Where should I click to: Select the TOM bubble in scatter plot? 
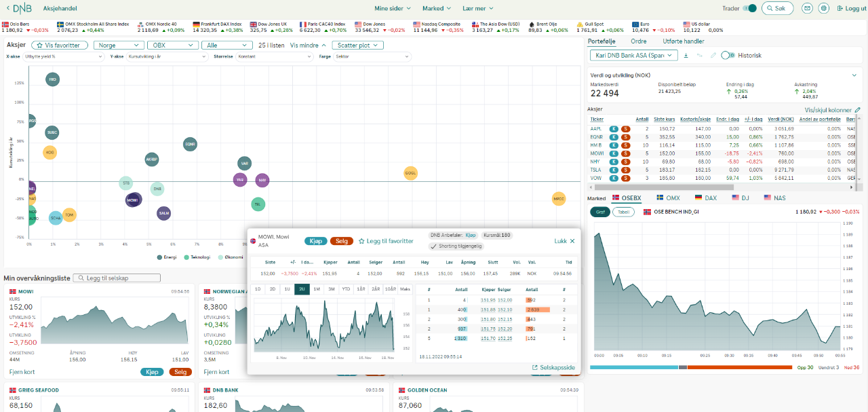pyautogui.click(x=69, y=215)
